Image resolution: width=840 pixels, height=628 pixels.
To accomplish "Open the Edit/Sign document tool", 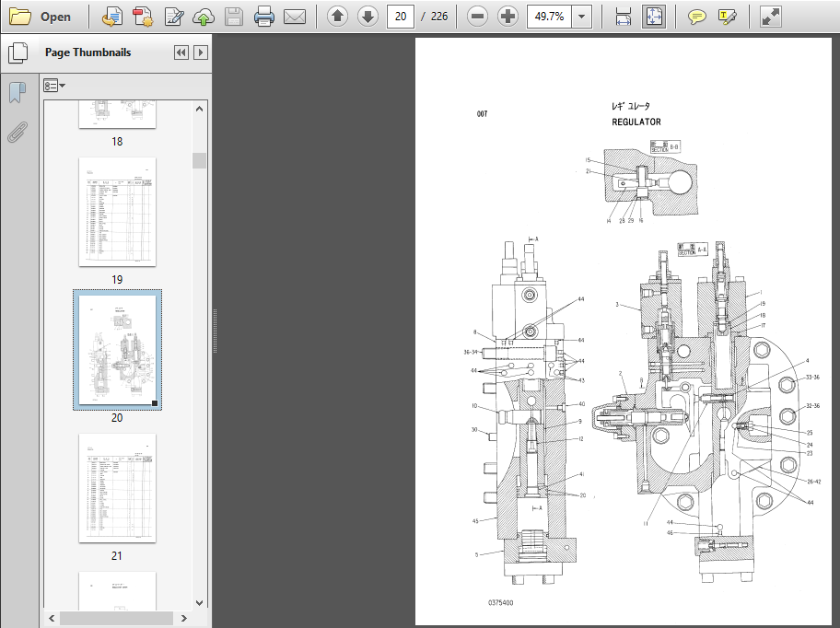I will point(173,17).
